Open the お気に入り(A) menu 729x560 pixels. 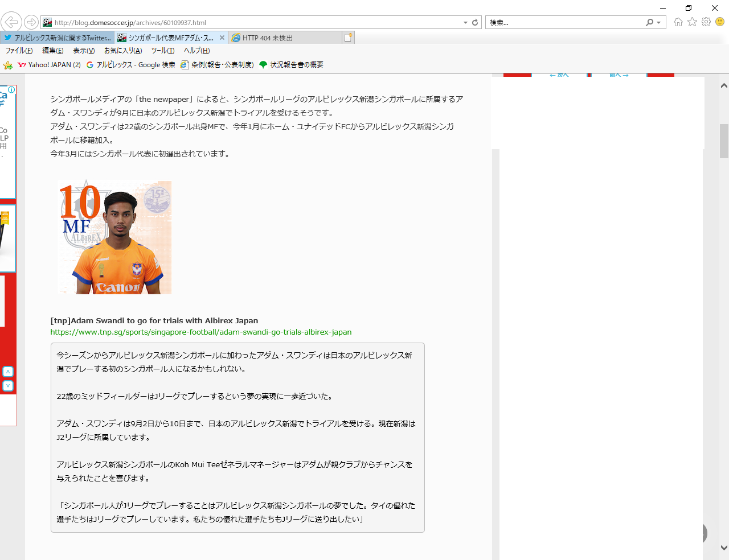click(123, 51)
